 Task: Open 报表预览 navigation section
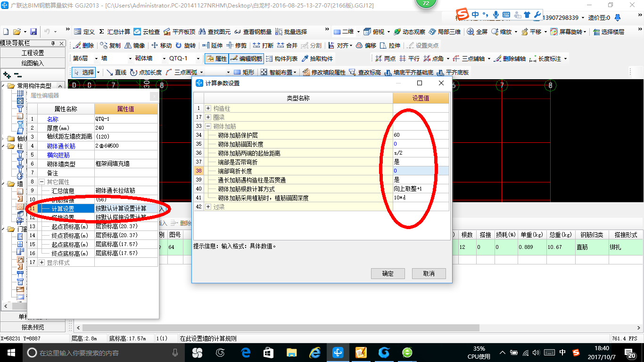(33, 327)
